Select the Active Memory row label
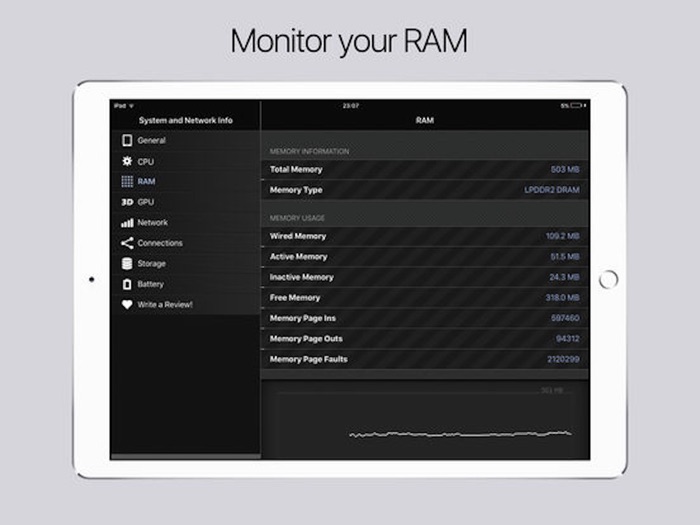Screen dimensions: 700x525 [299, 257]
